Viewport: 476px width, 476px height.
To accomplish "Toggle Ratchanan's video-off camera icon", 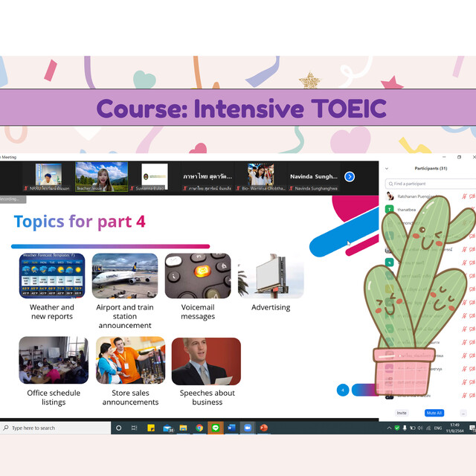I will [472, 196].
